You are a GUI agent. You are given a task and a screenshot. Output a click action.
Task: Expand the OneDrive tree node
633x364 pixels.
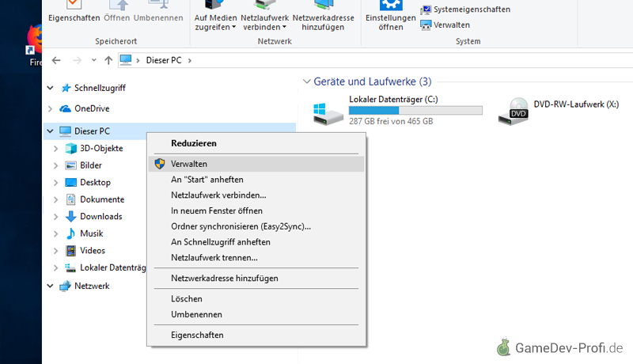[x=50, y=108]
